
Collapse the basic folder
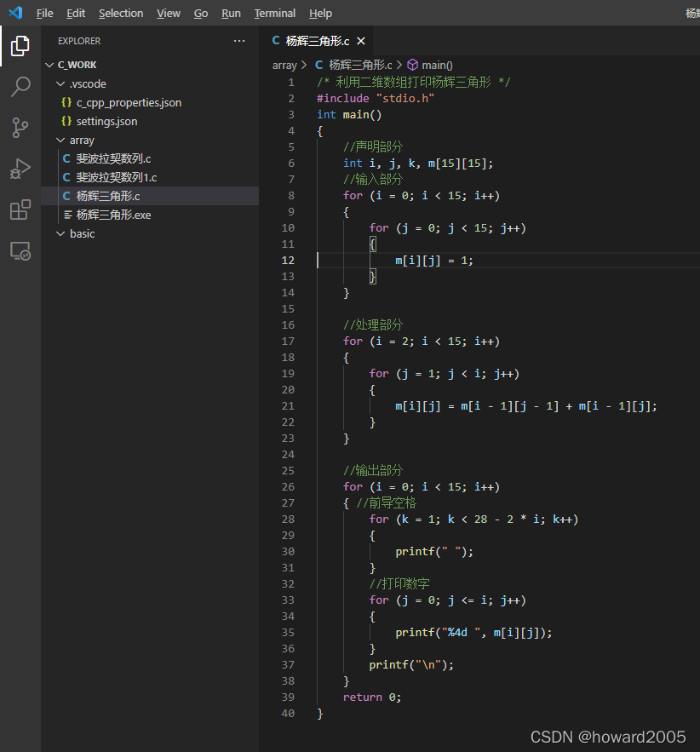pos(60,233)
